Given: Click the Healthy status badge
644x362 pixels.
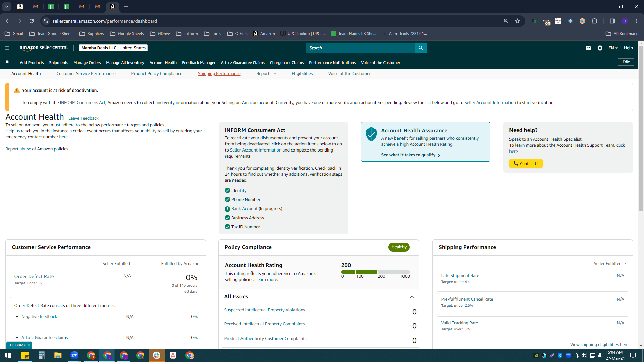Looking at the screenshot, I should [x=399, y=247].
